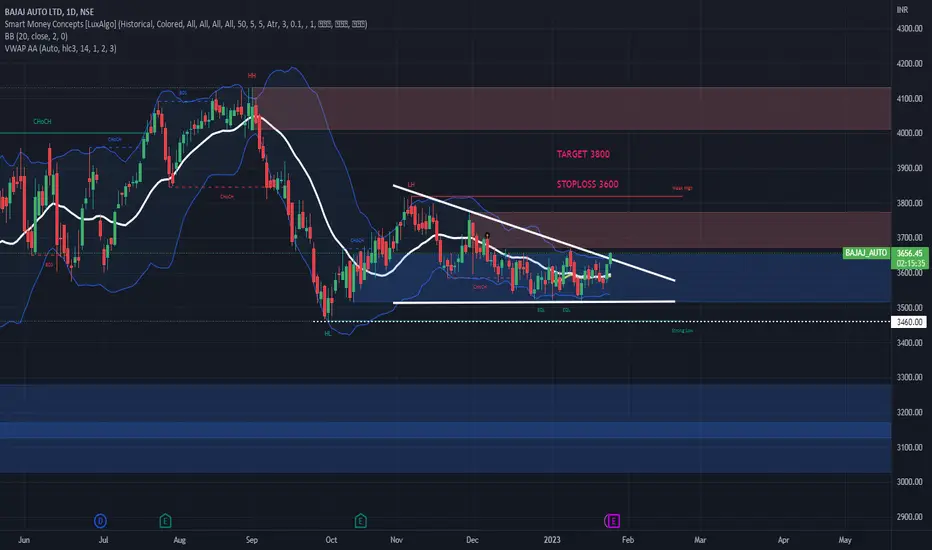The image size is (932, 550).
Task: Select the white dotted horizontal line at 3460
Action: coord(602,322)
